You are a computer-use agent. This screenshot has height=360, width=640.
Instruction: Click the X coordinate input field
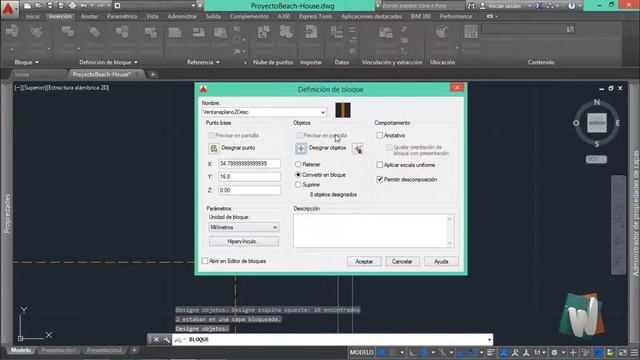(249, 164)
